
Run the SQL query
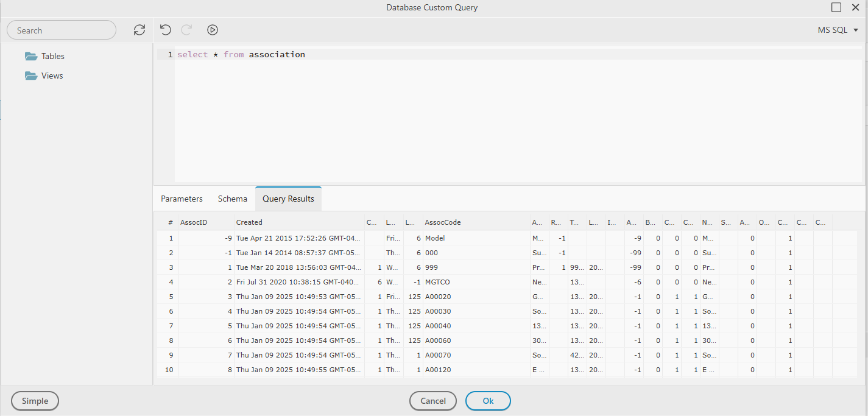click(x=212, y=29)
